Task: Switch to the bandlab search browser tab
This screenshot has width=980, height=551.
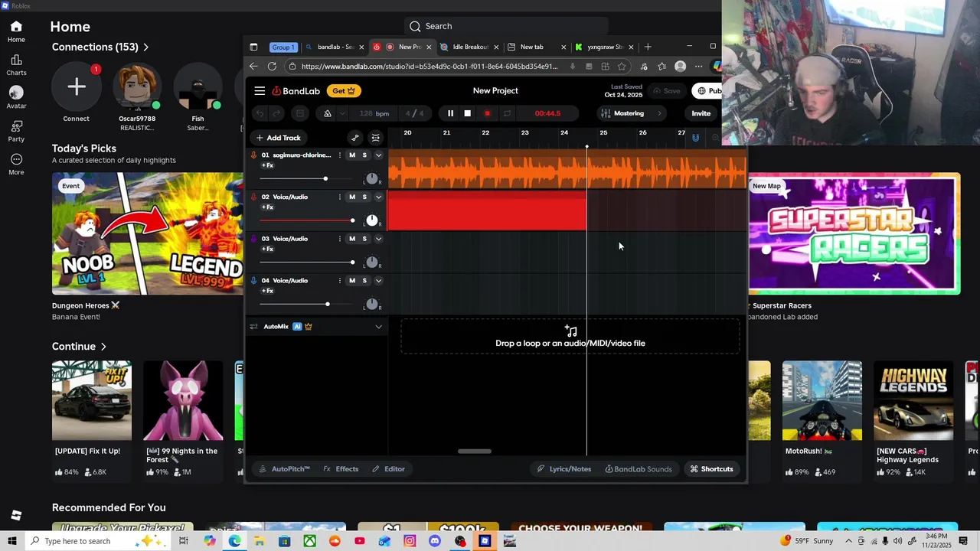Action: pyautogui.click(x=335, y=47)
